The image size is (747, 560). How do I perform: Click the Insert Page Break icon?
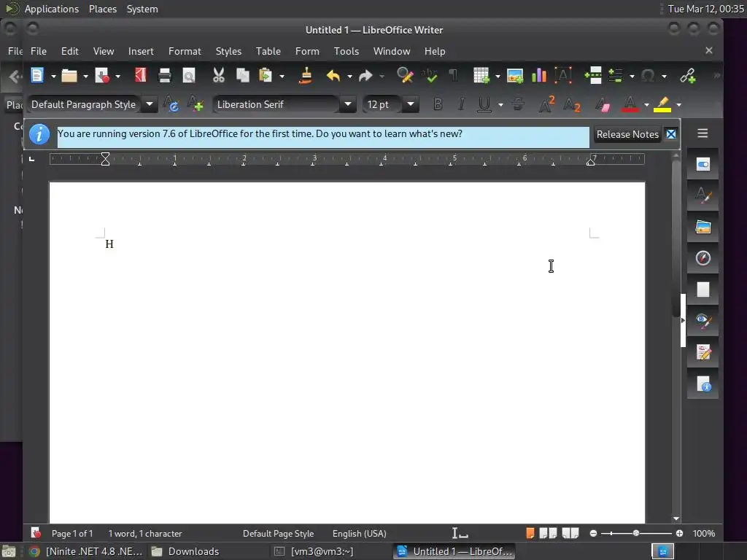point(593,75)
